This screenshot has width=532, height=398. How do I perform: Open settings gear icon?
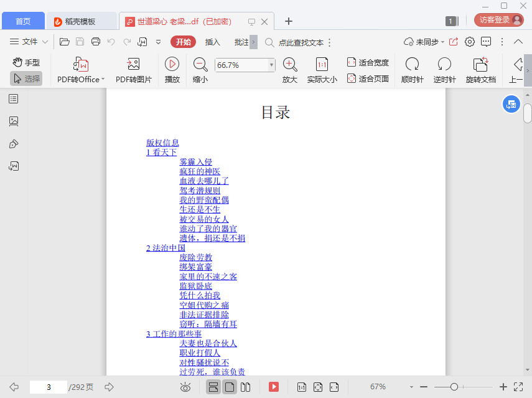click(470, 42)
